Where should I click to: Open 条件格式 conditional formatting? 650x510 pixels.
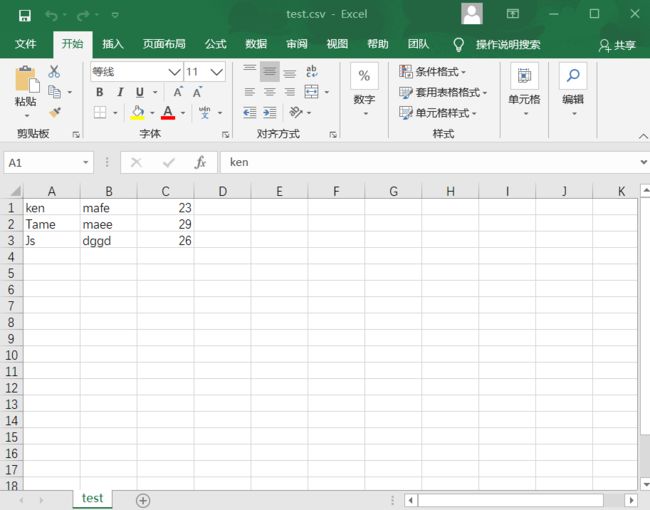(x=432, y=71)
